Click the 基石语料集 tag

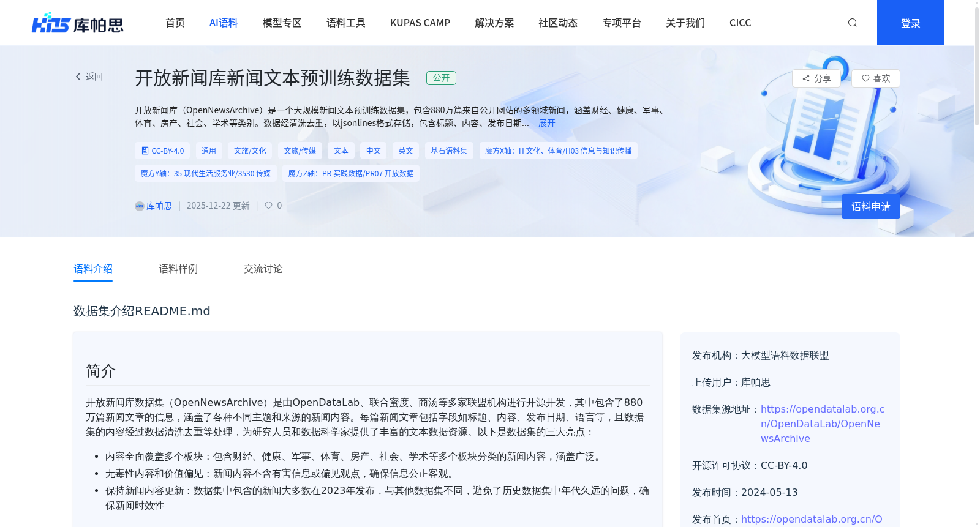[449, 151]
